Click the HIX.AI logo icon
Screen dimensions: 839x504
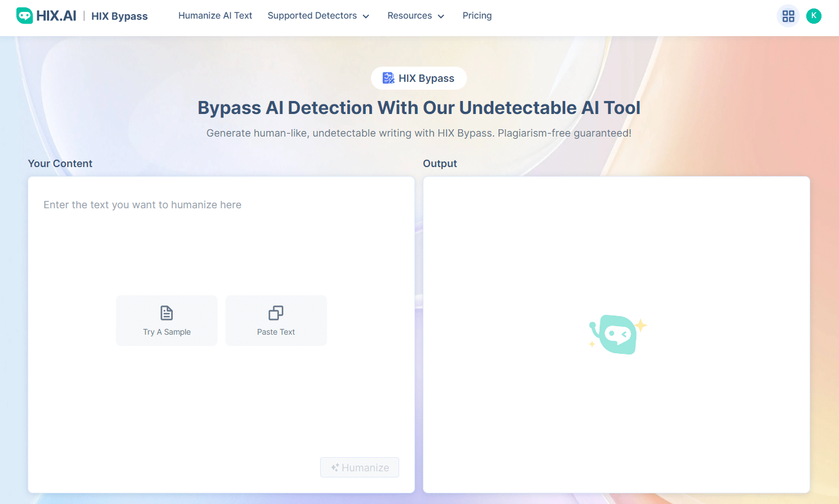point(24,16)
